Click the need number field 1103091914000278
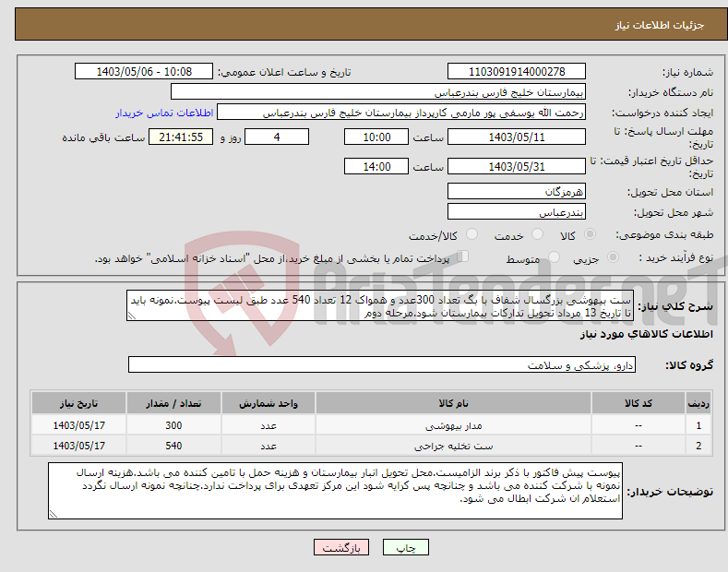This screenshot has height=572, width=728. 517,72
